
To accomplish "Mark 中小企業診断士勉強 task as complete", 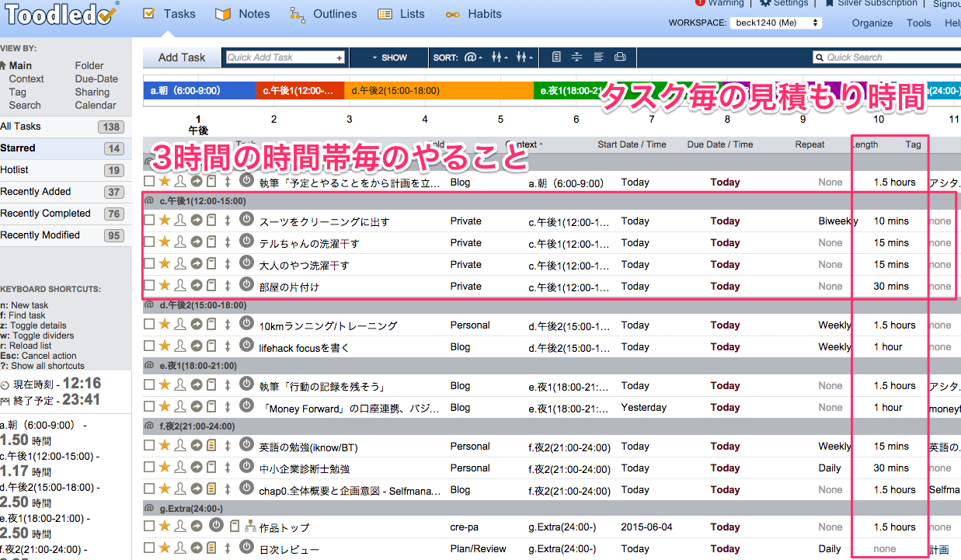I will (x=149, y=468).
